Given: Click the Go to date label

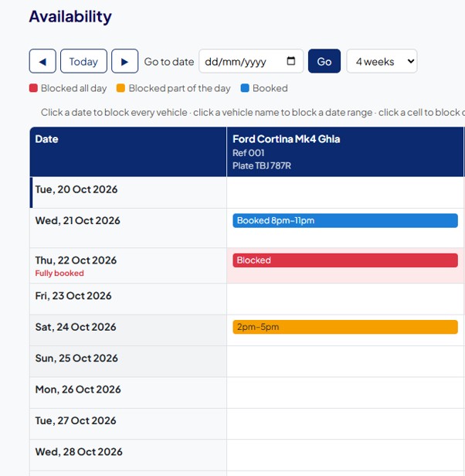Looking at the screenshot, I should (169, 62).
